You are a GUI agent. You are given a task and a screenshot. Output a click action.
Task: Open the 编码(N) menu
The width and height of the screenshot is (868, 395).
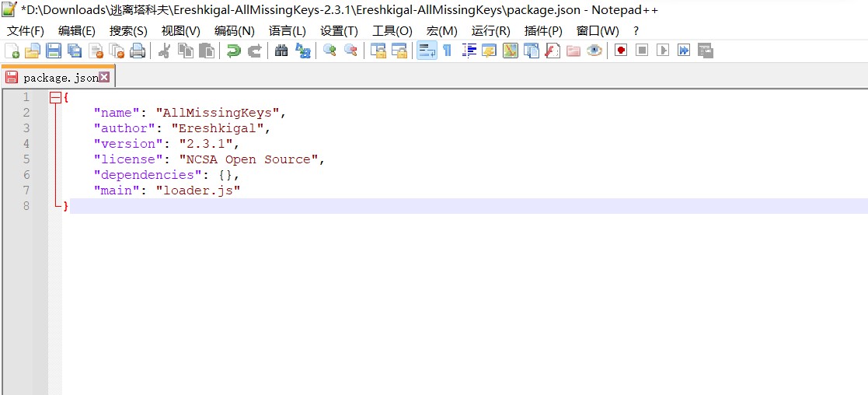(235, 31)
